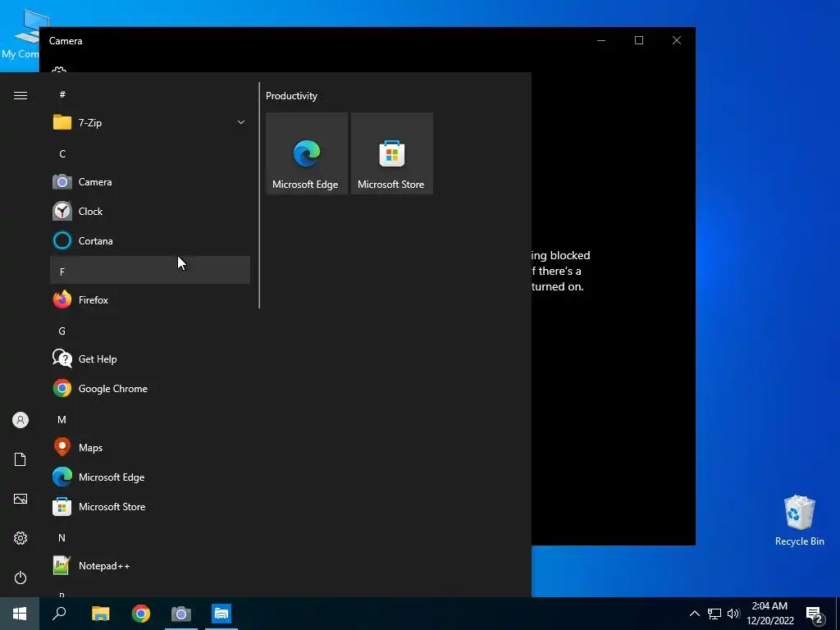Open the volume tray icon

click(x=733, y=614)
